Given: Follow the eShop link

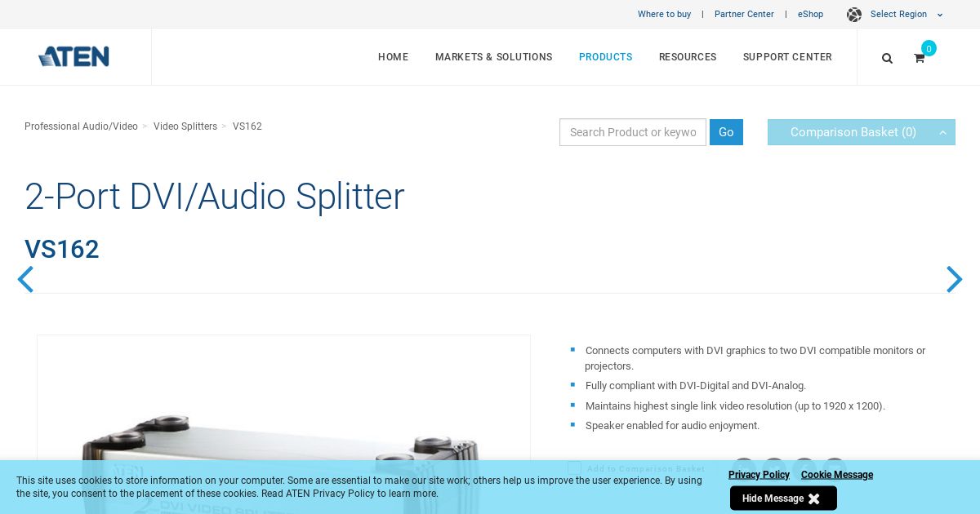Looking at the screenshot, I should tap(810, 15).
